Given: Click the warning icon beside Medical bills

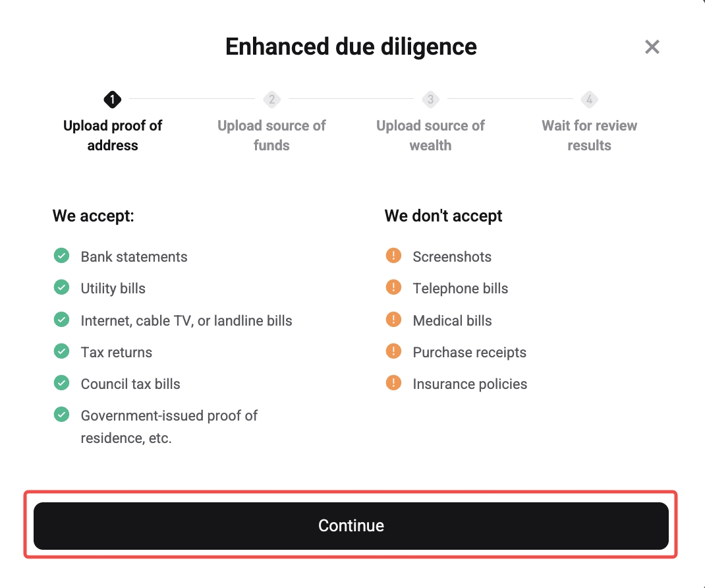Looking at the screenshot, I should pyautogui.click(x=394, y=319).
